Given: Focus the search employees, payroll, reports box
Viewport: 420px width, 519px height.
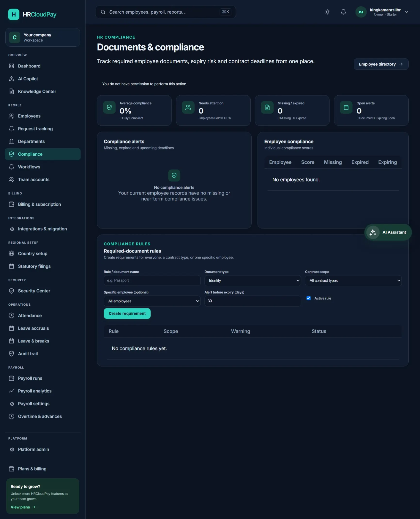Looking at the screenshot, I should coord(165,12).
